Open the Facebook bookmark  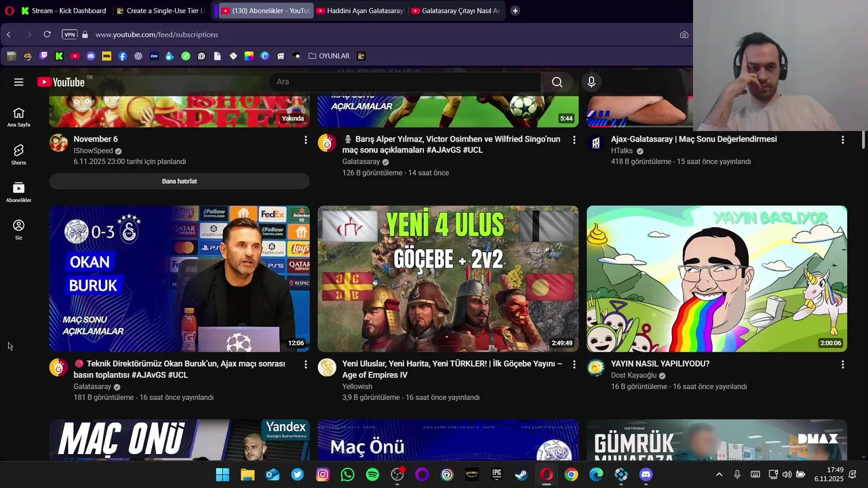(122, 56)
